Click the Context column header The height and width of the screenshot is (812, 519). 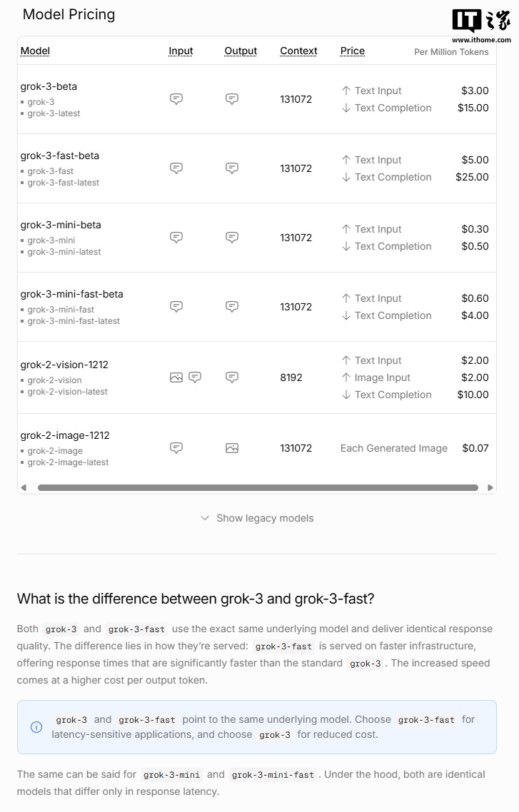pyautogui.click(x=298, y=51)
